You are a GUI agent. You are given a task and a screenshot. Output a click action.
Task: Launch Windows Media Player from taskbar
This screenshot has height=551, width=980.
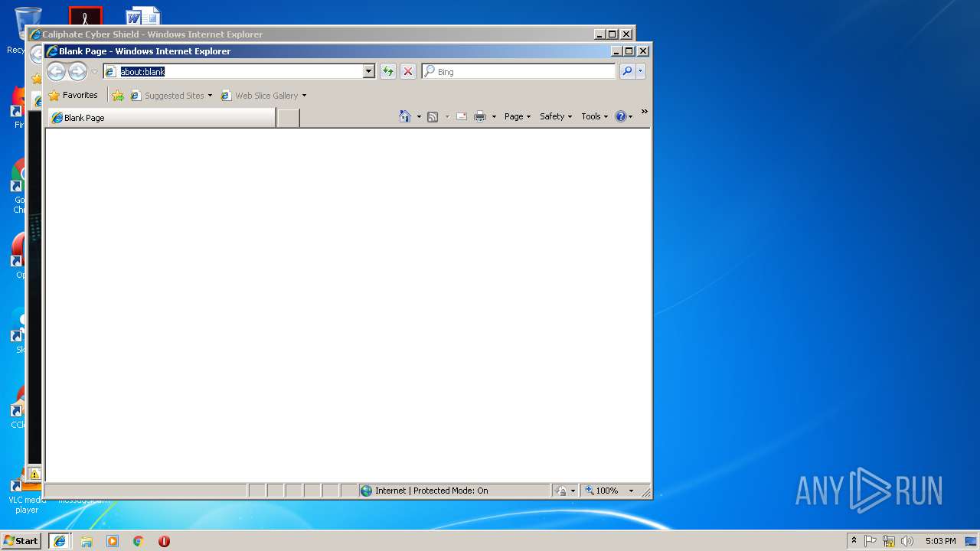[113, 541]
